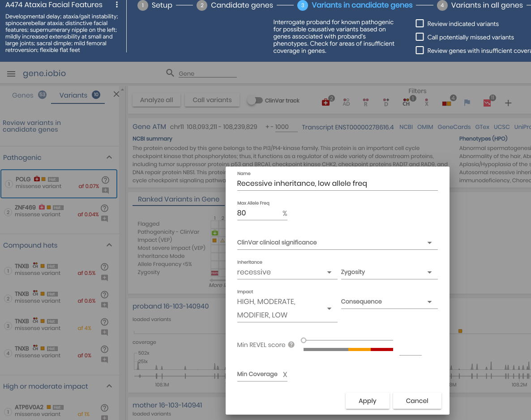
Task: Open the ATM gene in OMIM
Action: click(425, 127)
